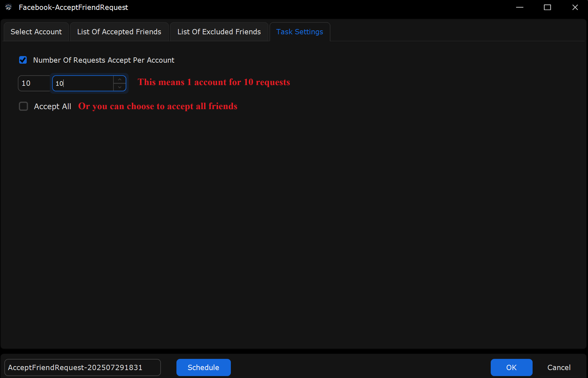This screenshot has height=378, width=588.
Task: Maximize the Facebook-AcceptFriendRequest window
Action: pos(547,7)
